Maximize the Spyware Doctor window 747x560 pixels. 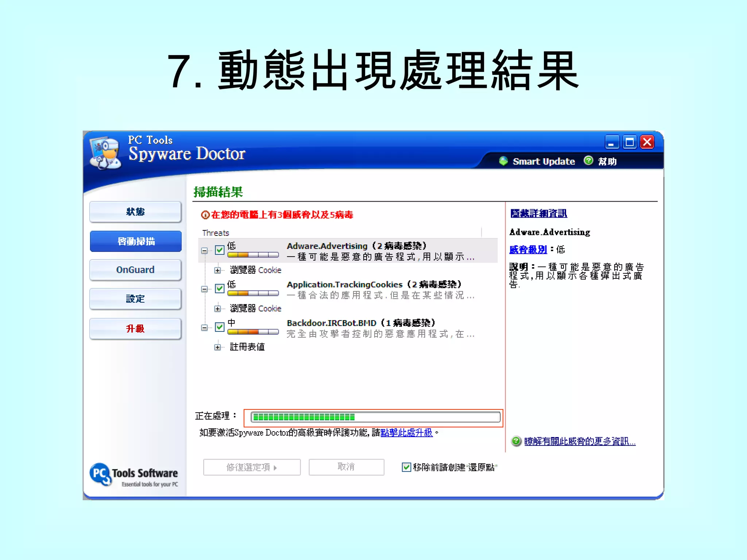tap(630, 142)
